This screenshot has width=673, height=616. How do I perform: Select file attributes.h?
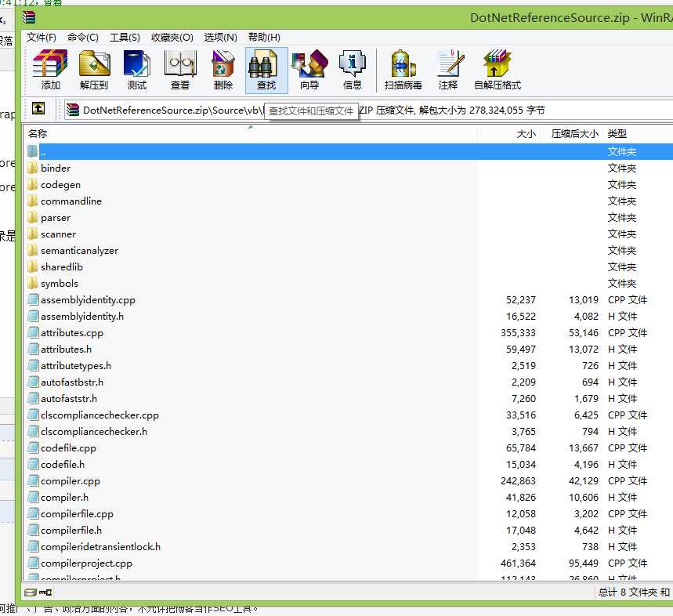(66, 350)
